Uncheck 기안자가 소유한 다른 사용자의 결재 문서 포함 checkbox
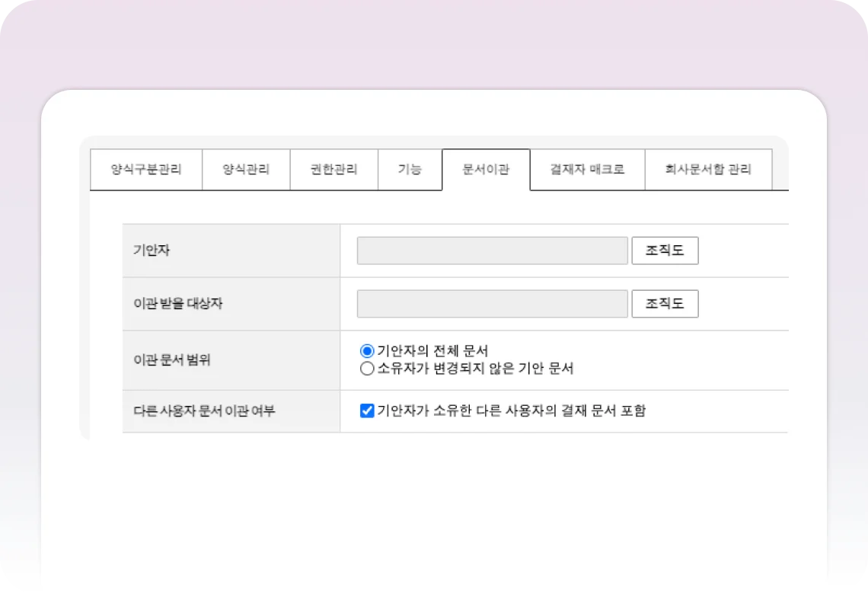868x594 pixels. 367,411
